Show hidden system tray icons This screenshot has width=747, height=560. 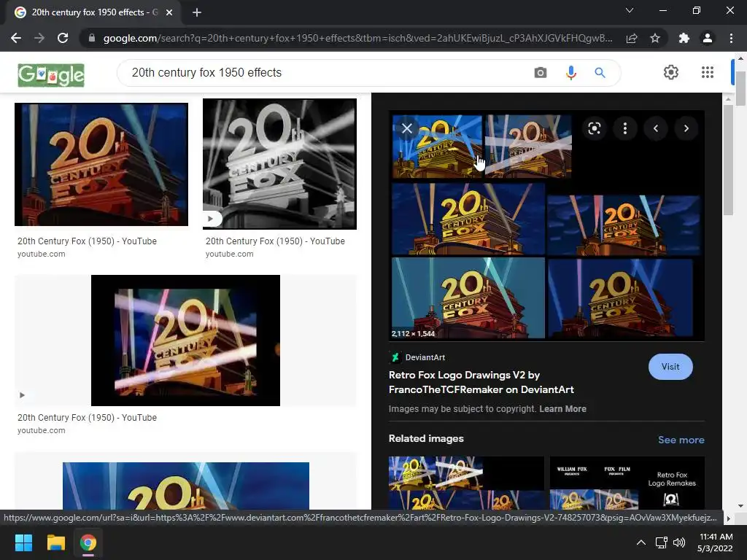click(641, 542)
